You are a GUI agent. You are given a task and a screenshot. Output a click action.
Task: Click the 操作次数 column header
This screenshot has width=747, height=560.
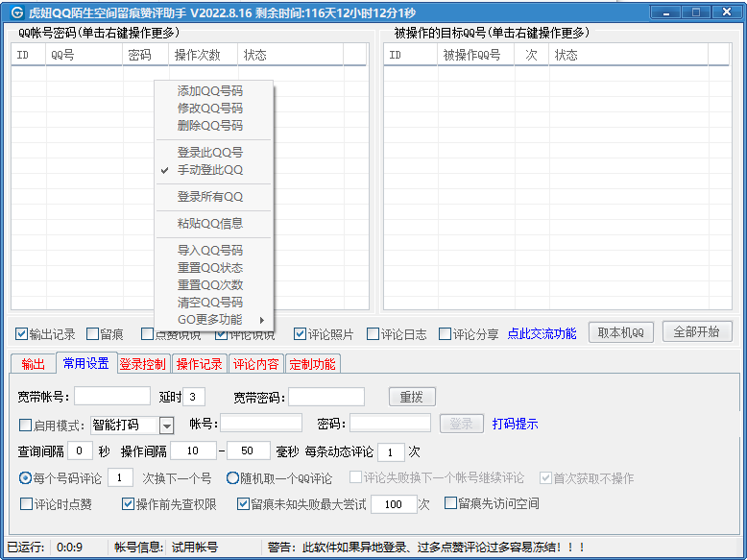click(x=203, y=55)
